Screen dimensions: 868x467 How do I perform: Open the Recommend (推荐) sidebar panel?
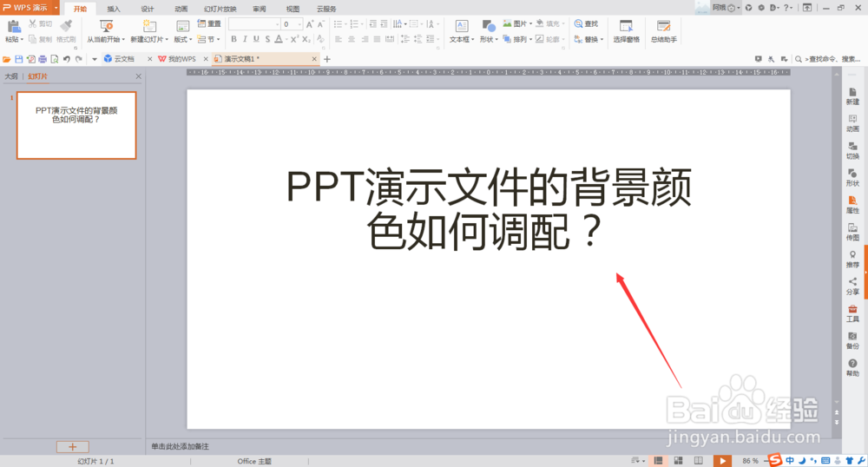click(852, 259)
